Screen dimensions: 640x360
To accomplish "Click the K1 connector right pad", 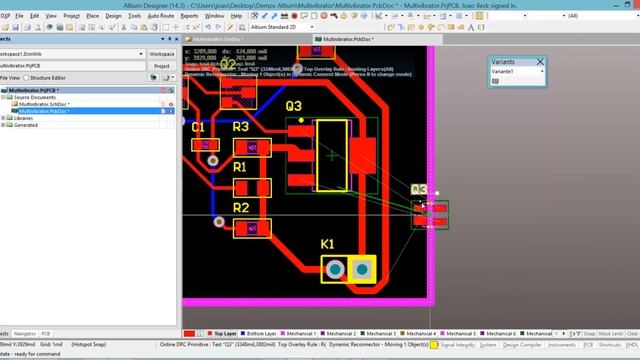I will [362, 269].
